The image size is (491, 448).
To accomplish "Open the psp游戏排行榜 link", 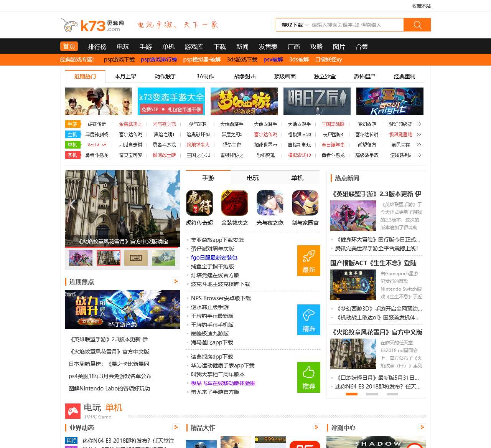I will (159, 60).
